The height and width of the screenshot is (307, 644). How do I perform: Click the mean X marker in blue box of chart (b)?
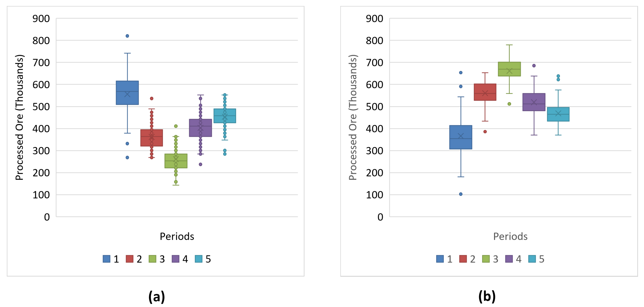(x=461, y=136)
